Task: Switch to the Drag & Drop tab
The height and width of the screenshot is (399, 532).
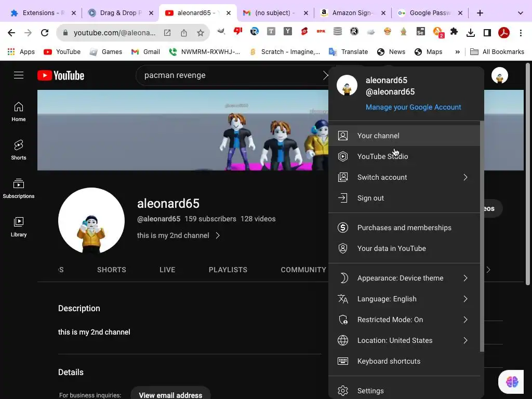Action: (x=121, y=13)
